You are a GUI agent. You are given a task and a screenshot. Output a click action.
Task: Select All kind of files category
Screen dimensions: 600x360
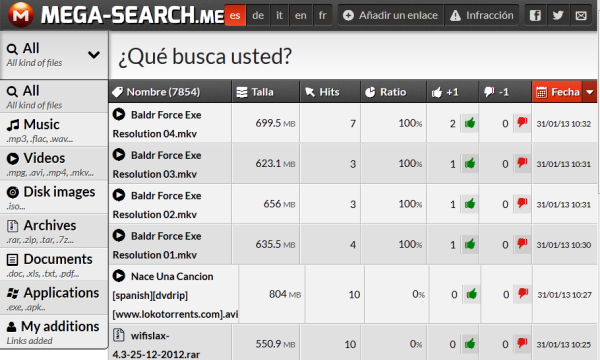tap(54, 96)
